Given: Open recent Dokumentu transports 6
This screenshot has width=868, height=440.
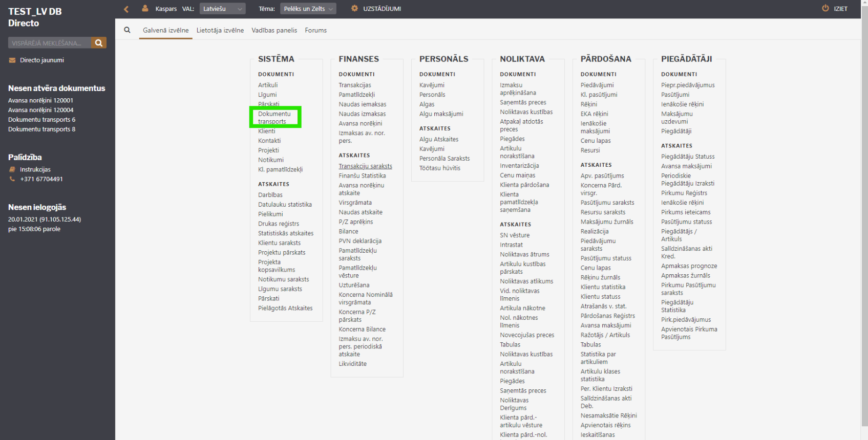Looking at the screenshot, I should point(41,120).
